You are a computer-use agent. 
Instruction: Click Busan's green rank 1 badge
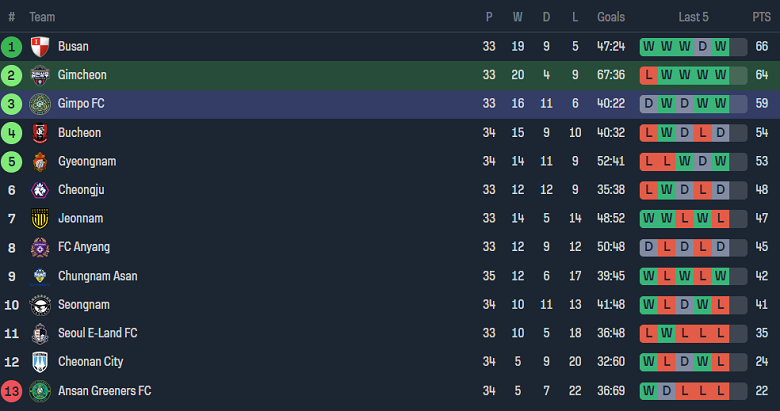point(11,46)
